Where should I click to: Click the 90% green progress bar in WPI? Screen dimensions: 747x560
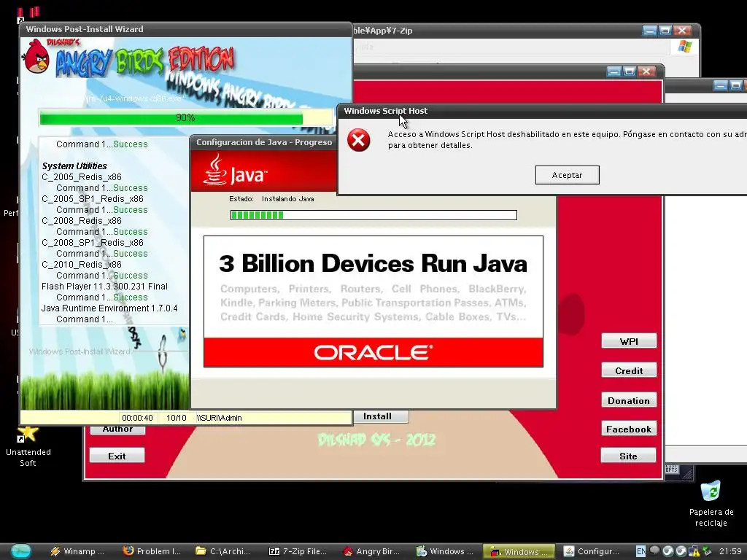tap(186, 117)
